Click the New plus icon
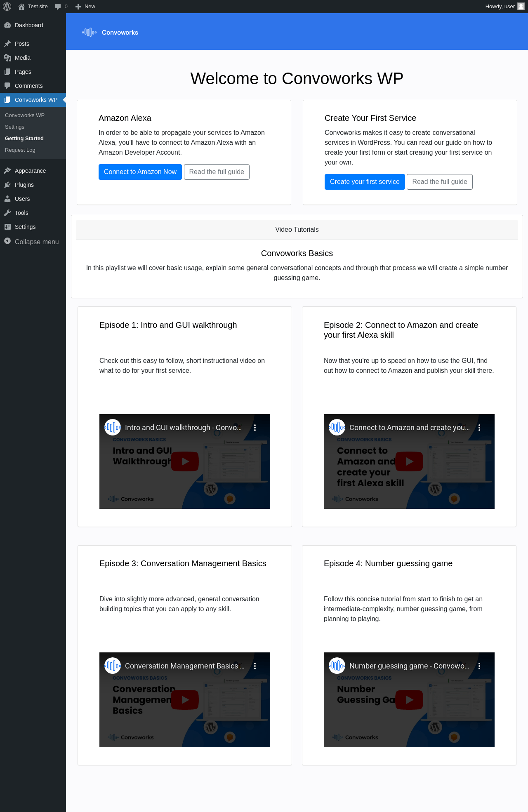 [x=78, y=7]
